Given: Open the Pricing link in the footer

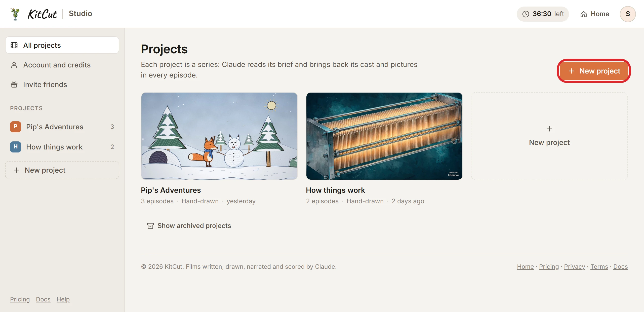Looking at the screenshot, I should (x=549, y=266).
